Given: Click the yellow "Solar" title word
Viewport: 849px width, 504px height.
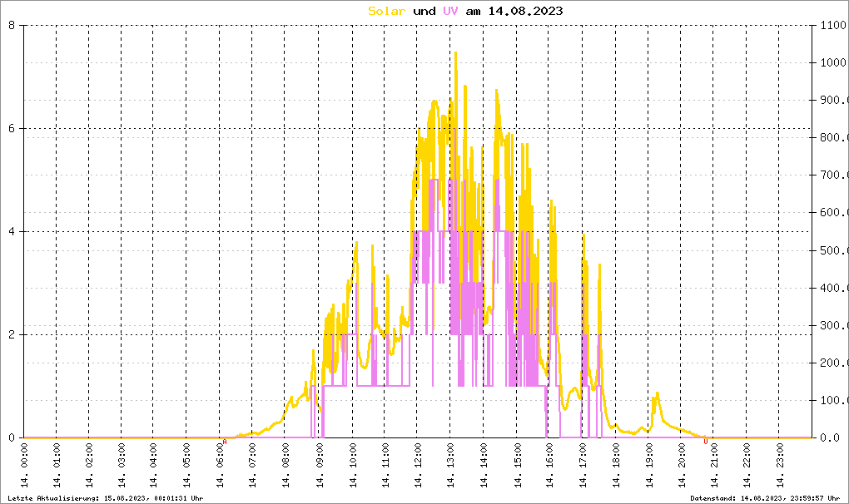Looking at the screenshot, I should [x=387, y=11].
